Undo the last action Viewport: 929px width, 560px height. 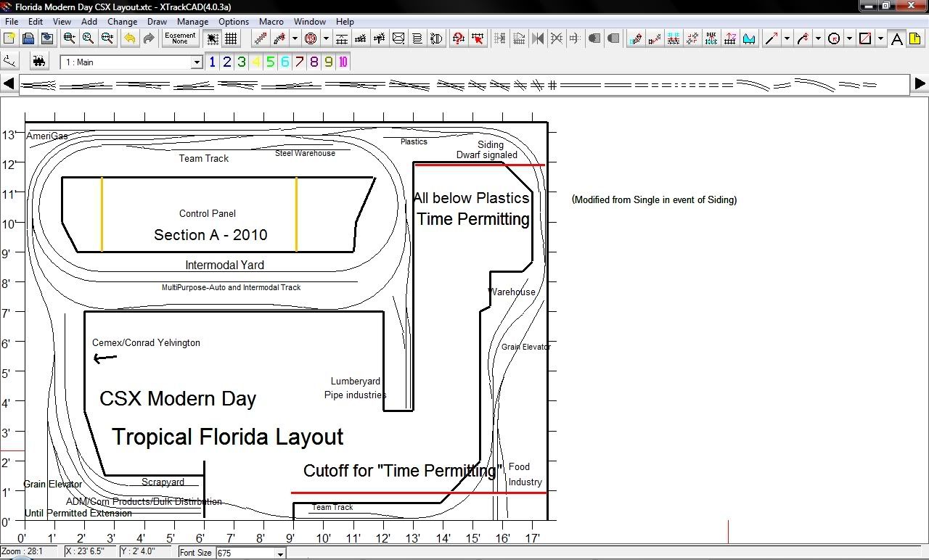click(130, 38)
